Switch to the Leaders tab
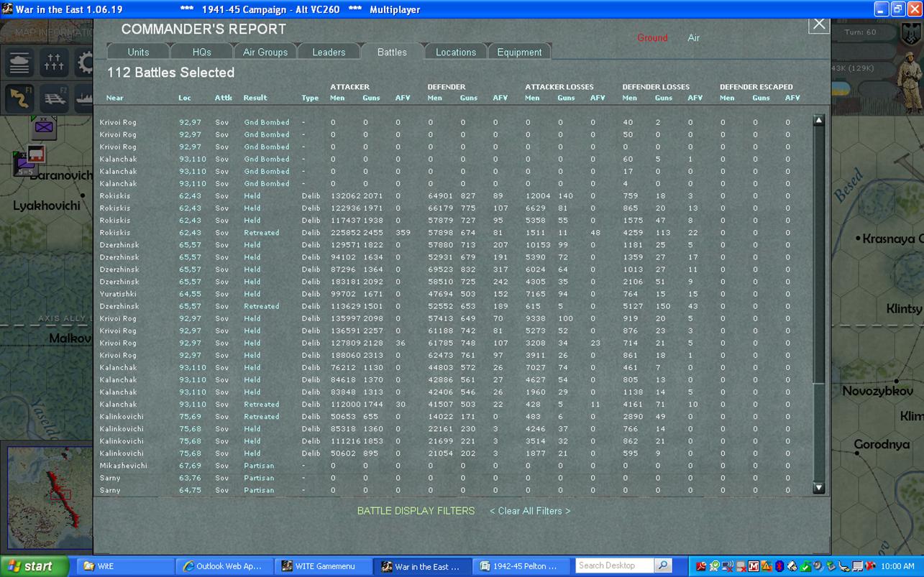Screen dimensions: 924x577 coord(329,52)
